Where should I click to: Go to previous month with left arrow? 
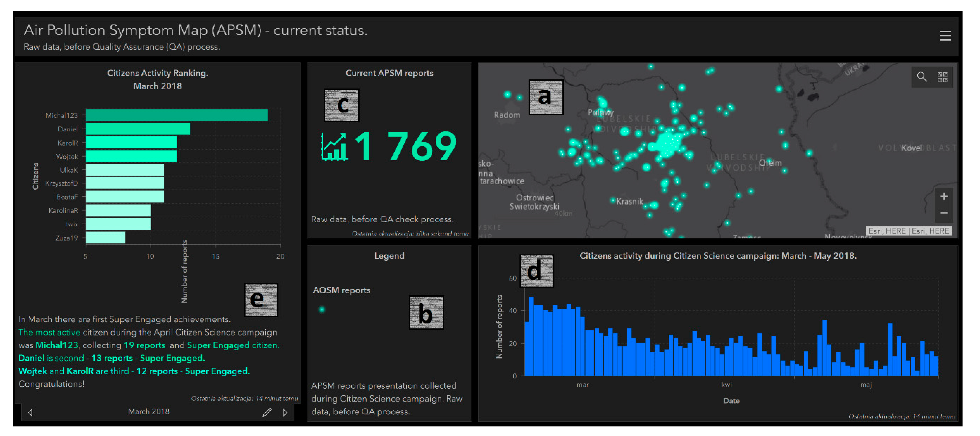point(30,412)
